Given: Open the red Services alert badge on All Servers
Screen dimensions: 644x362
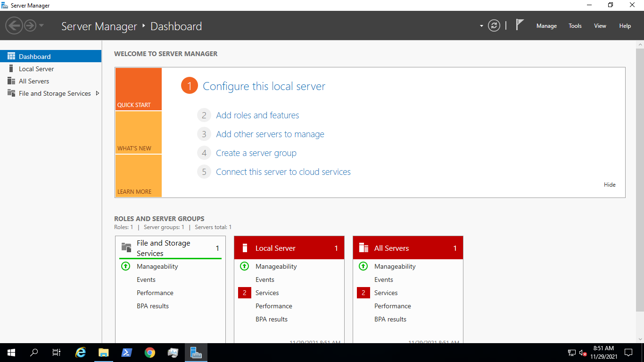Looking at the screenshot, I should [363, 293].
